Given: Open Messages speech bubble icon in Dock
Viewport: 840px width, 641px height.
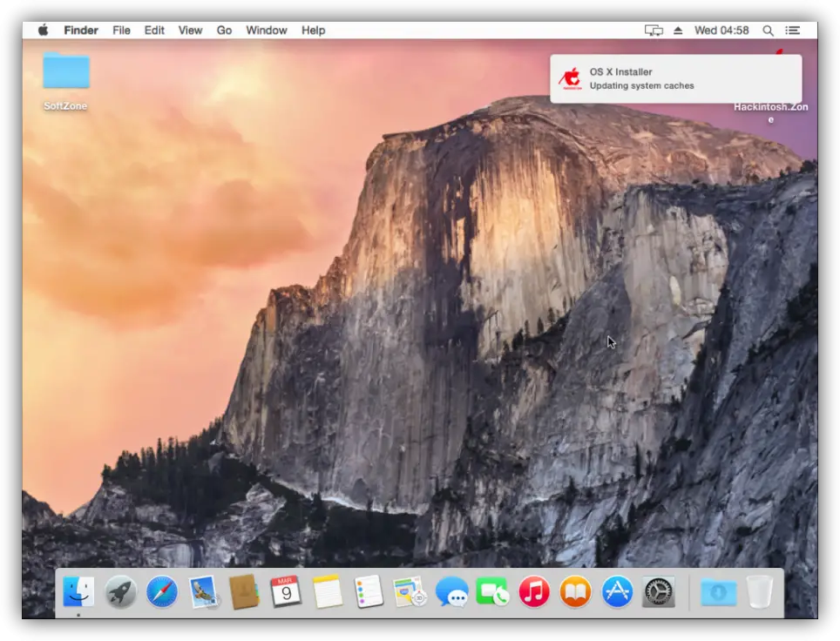Looking at the screenshot, I should pyautogui.click(x=451, y=591).
